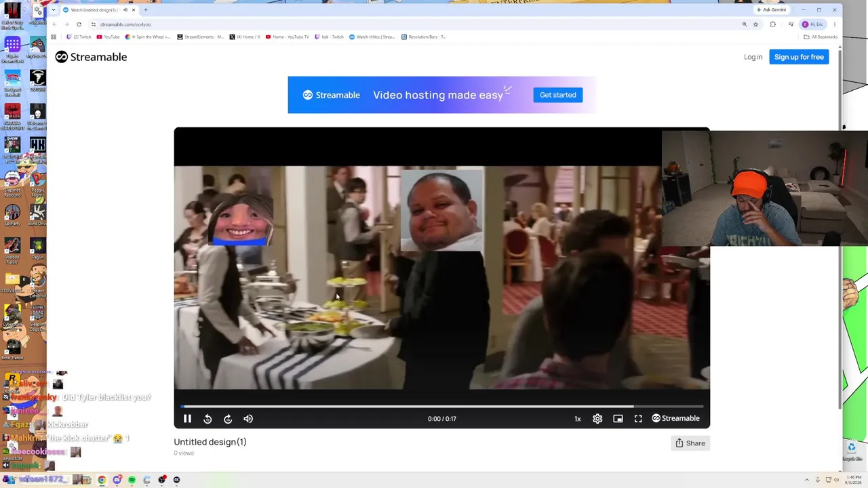The image size is (868, 488).
Task: Click the Untitled design(1) video title
Action: (210, 442)
